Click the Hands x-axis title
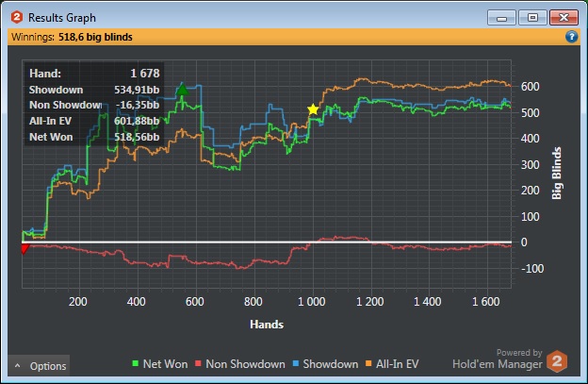Image resolution: width=588 pixels, height=384 pixels. click(x=267, y=325)
